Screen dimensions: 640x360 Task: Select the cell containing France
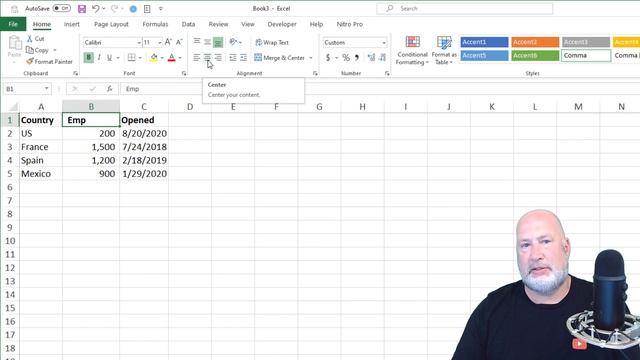pos(41,147)
